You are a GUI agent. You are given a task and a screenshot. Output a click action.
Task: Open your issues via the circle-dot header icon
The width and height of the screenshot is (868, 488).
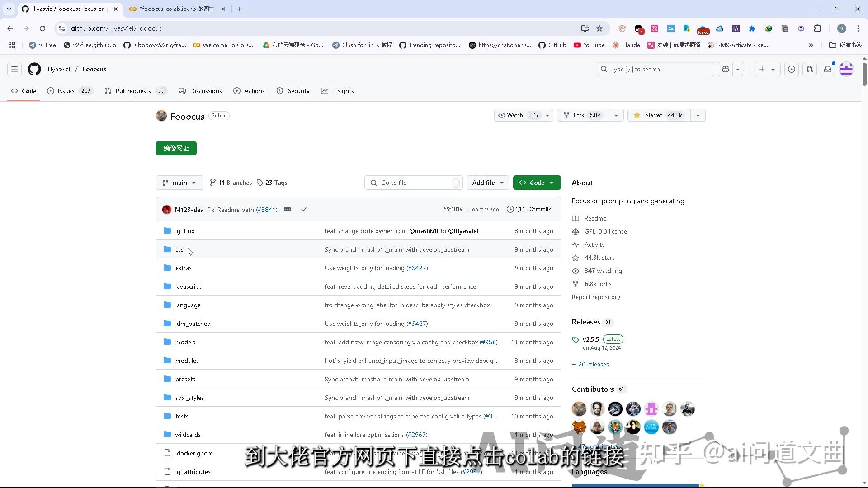791,69
